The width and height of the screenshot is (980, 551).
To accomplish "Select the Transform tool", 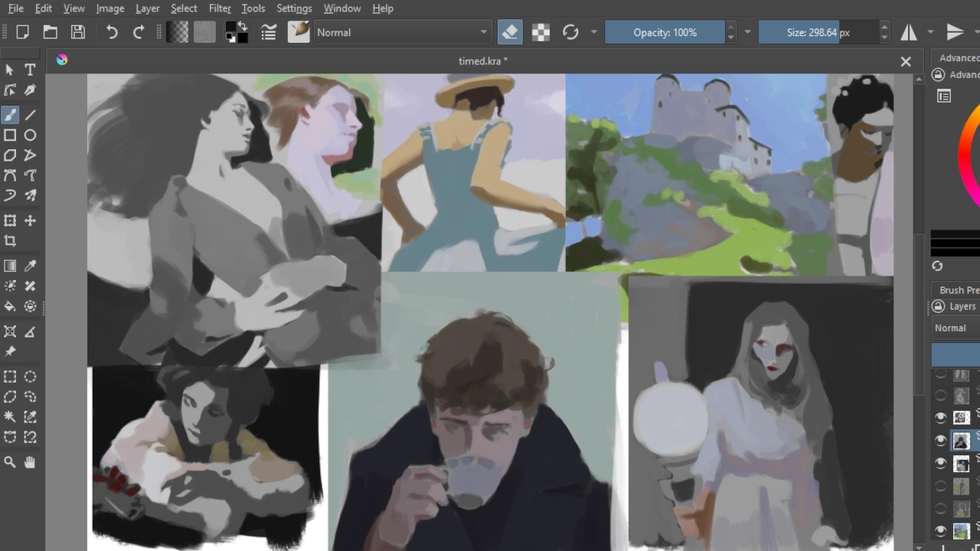I will coord(10,220).
